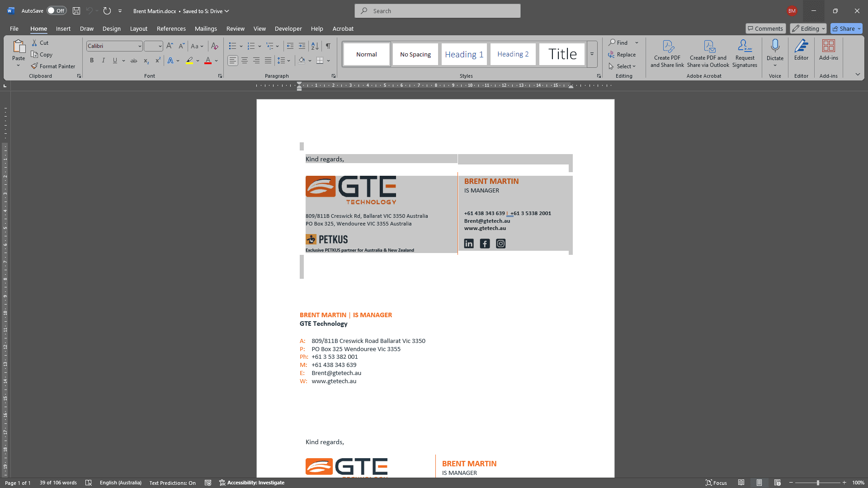This screenshot has height=488, width=868.
Task: Click the Copy icon
Action: point(34,54)
